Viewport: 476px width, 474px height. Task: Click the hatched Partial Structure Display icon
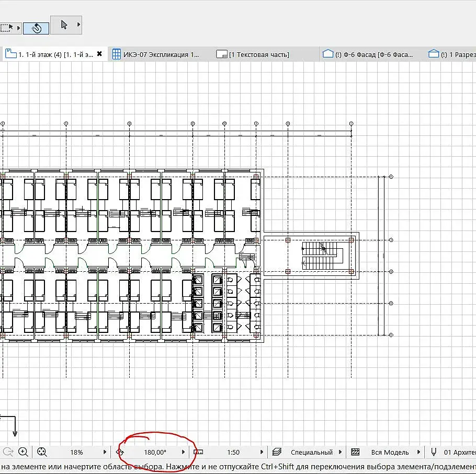tap(355, 452)
